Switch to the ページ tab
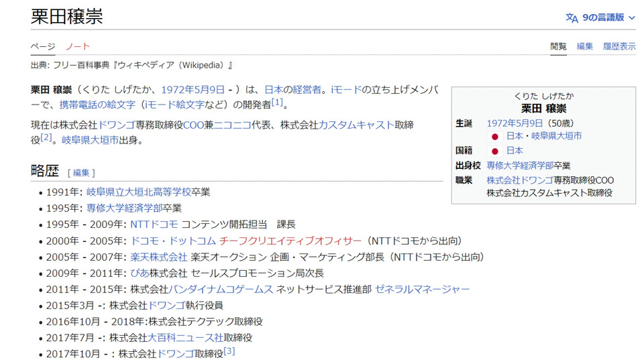The width and height of the screenshot is (644, 362). point(43,46)
